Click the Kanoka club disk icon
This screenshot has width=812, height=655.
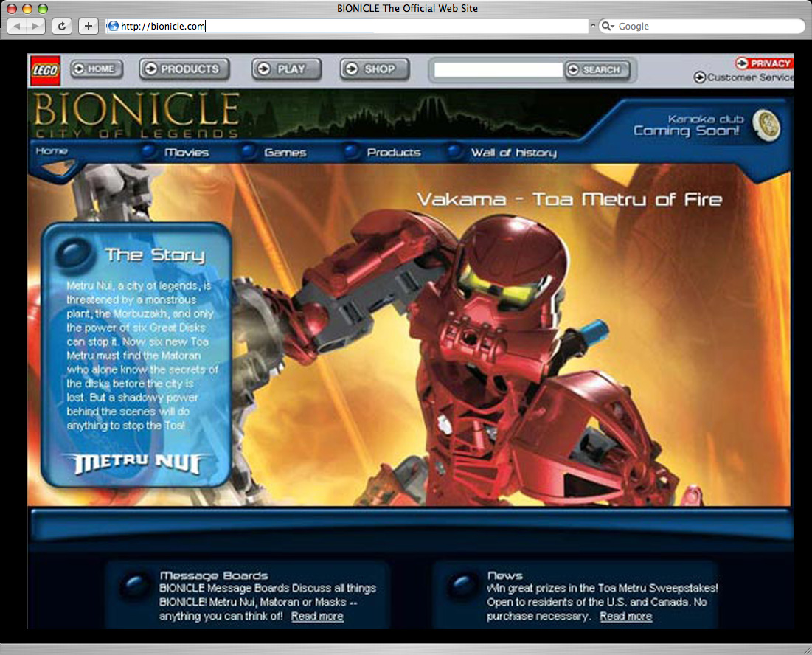766,125
